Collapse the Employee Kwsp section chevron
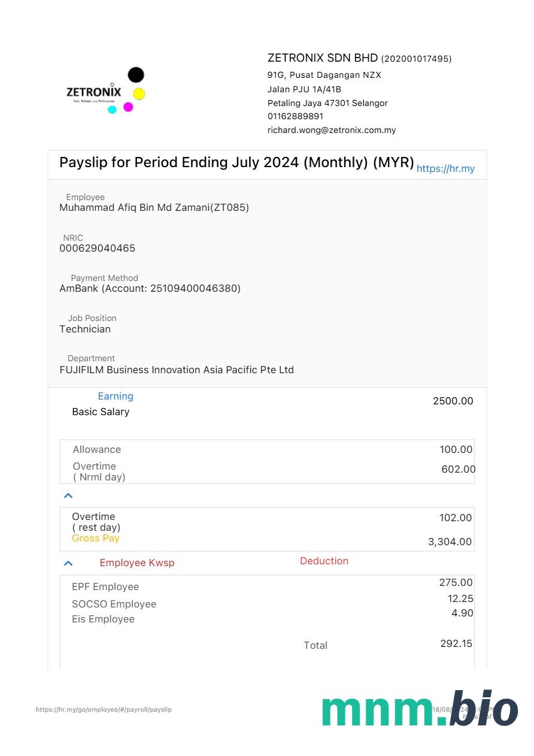Screen dimensions: 534x756 coord(68,563)
